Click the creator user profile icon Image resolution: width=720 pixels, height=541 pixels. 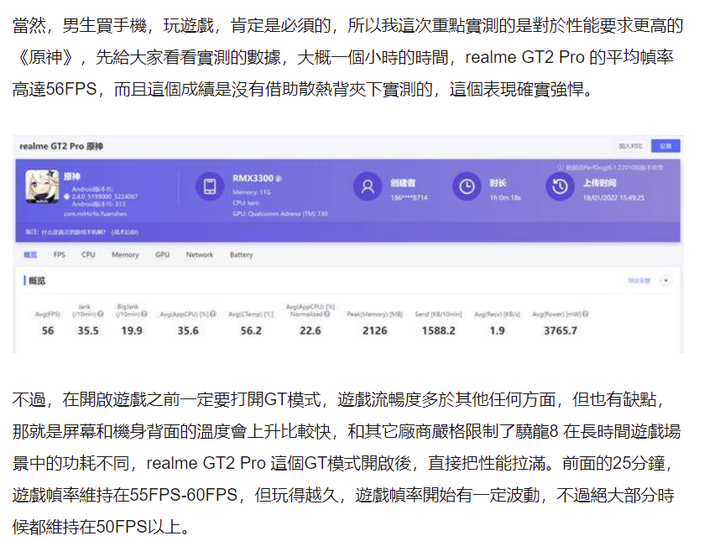(367, 186)
